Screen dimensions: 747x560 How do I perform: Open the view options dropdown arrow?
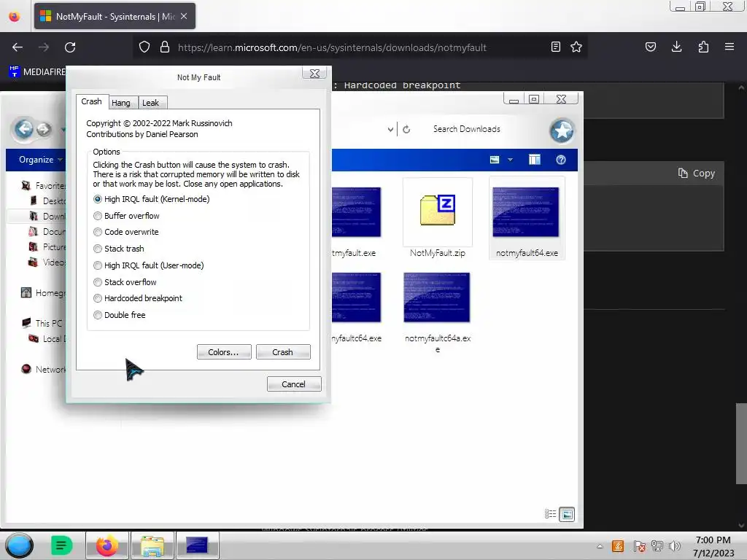tap(510, 160)
